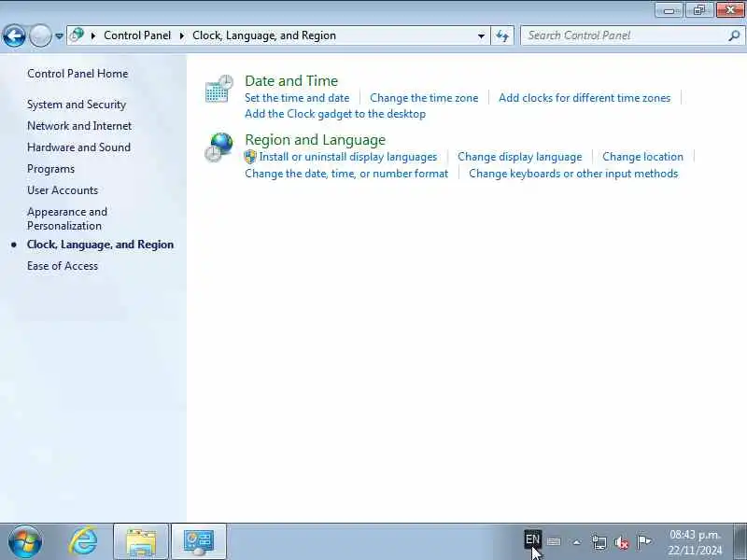The image size is (747, 560).
Task: Click the Show desktop strip
Action: click(740, 541)
